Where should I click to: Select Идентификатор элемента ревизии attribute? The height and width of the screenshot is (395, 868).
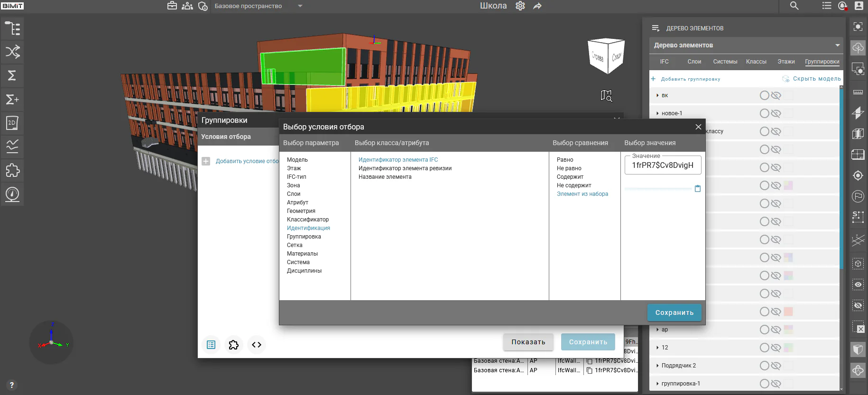coord(405,168)
